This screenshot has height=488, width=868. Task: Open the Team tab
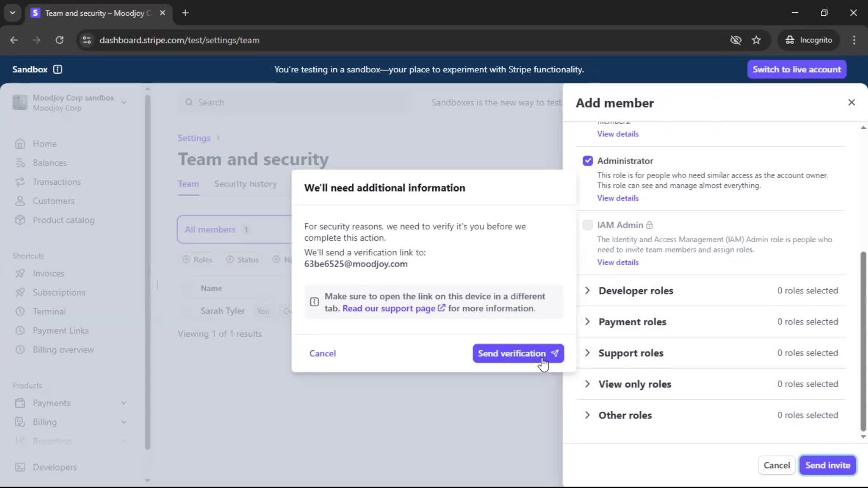[x=188, y=184]
